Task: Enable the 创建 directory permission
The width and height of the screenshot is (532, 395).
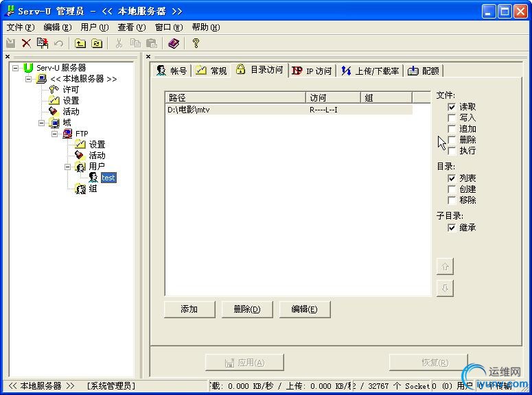Action: [x=452, y=189]
